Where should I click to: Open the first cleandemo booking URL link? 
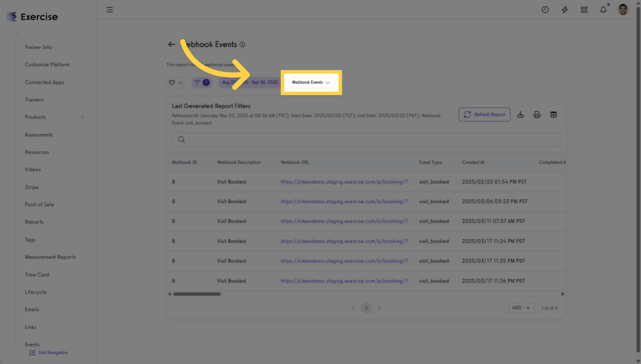pos(344,182)
